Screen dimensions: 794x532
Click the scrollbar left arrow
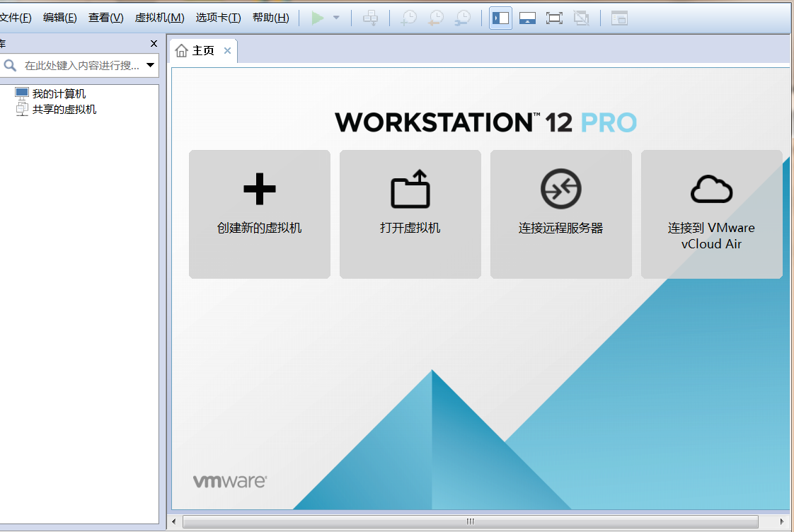click(x=174, y=521)
